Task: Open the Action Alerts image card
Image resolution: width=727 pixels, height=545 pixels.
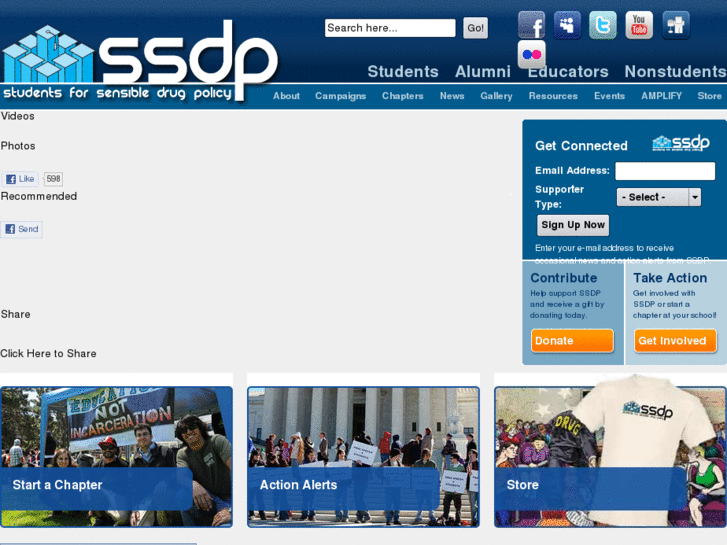Action: point(364,457)
